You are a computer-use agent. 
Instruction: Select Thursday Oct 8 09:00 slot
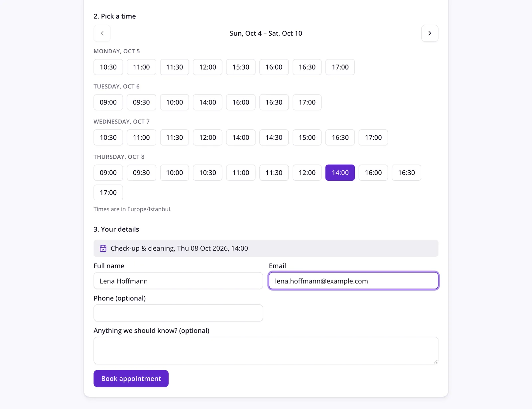tap(108, 173)
